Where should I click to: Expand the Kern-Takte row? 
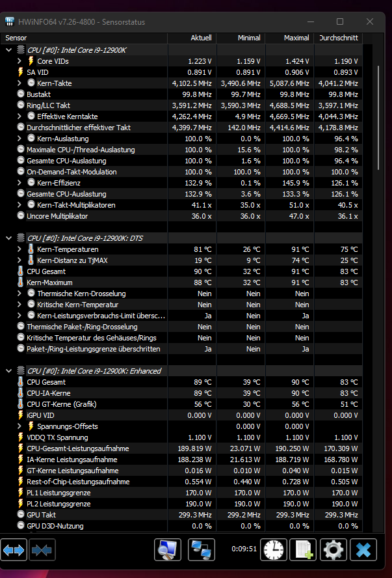(20, 83)
